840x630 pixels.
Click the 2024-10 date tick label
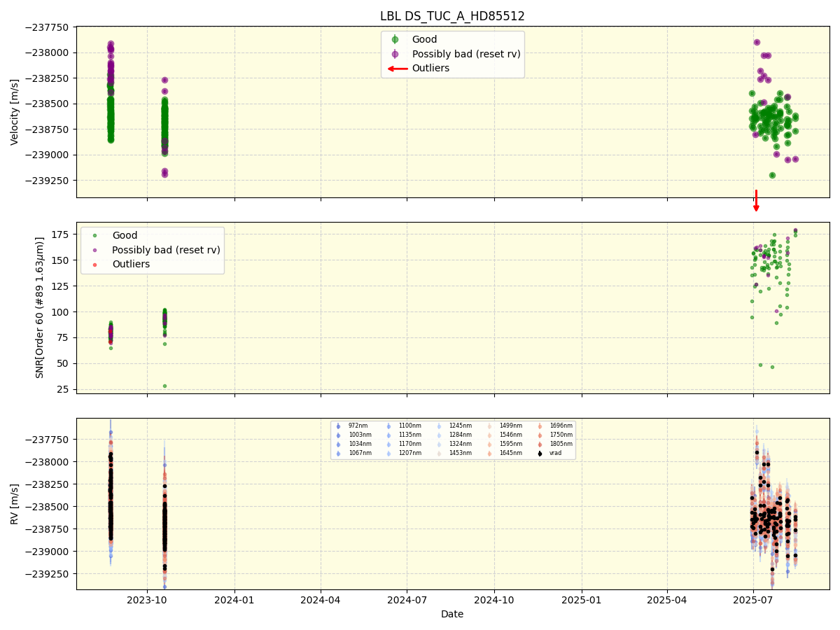click(495, 600)
